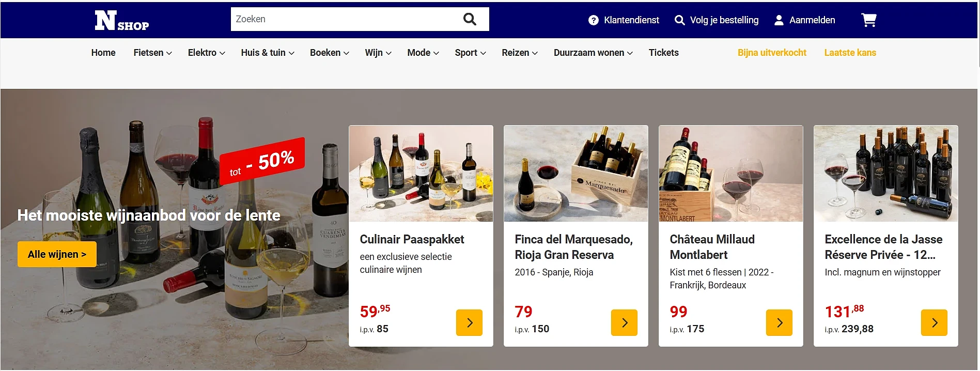The width and height of the screenshot is (980, 371).
Task: Open the Duurzaam wonen dropdown
Action: click(x=593, y=53)
